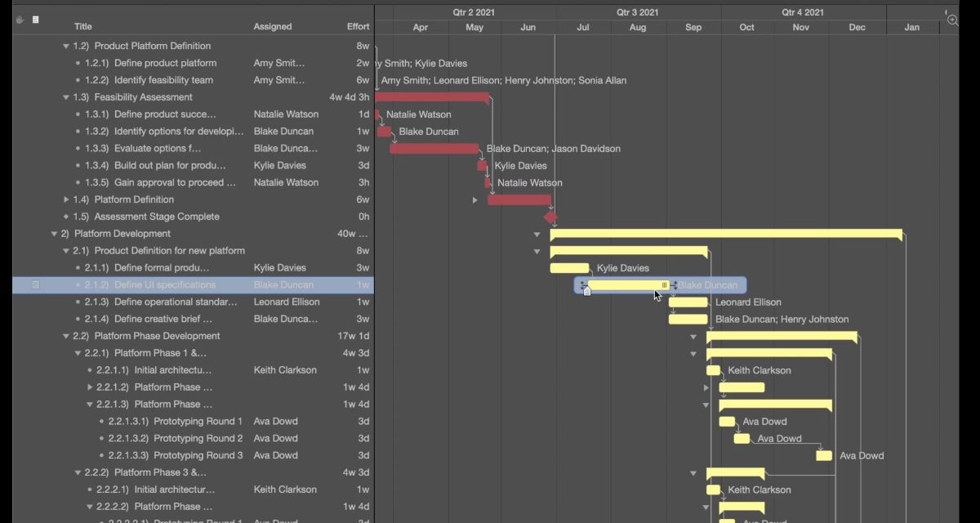Click the note icon on Define UI specifications row
The height and width of the screenshot is (523, 980).
click(x=35, y=285)
